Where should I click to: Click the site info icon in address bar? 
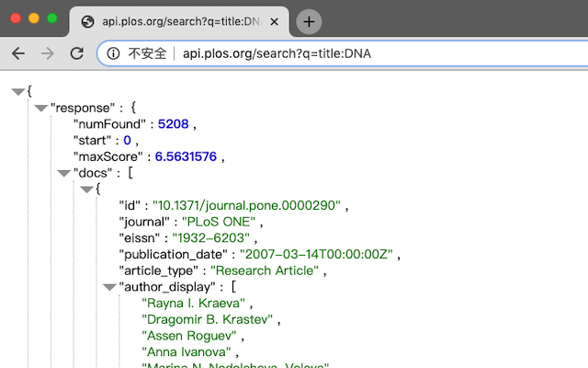pos(113,53)
